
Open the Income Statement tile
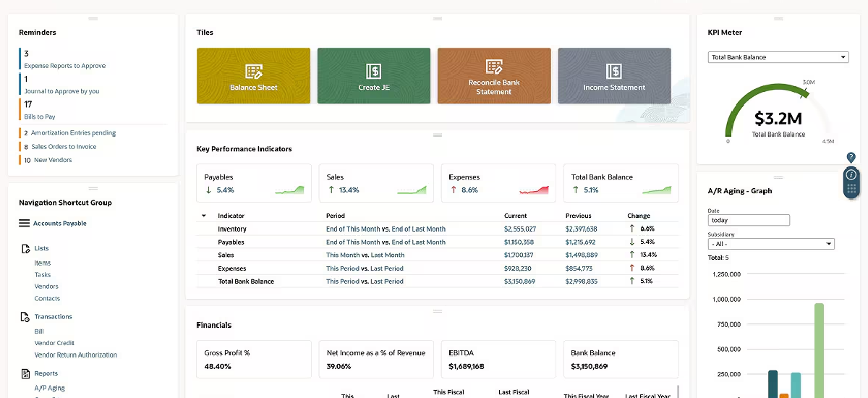point(614,76)
